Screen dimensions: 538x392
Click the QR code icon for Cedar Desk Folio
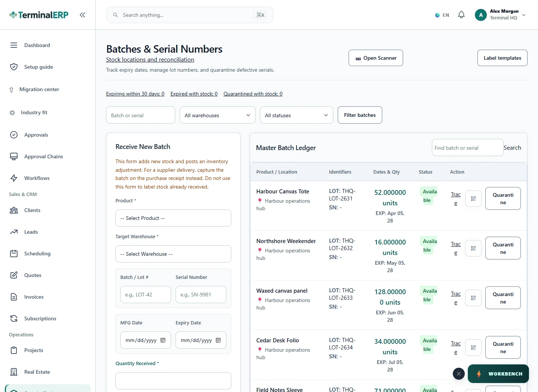click(x=473, y=348)
